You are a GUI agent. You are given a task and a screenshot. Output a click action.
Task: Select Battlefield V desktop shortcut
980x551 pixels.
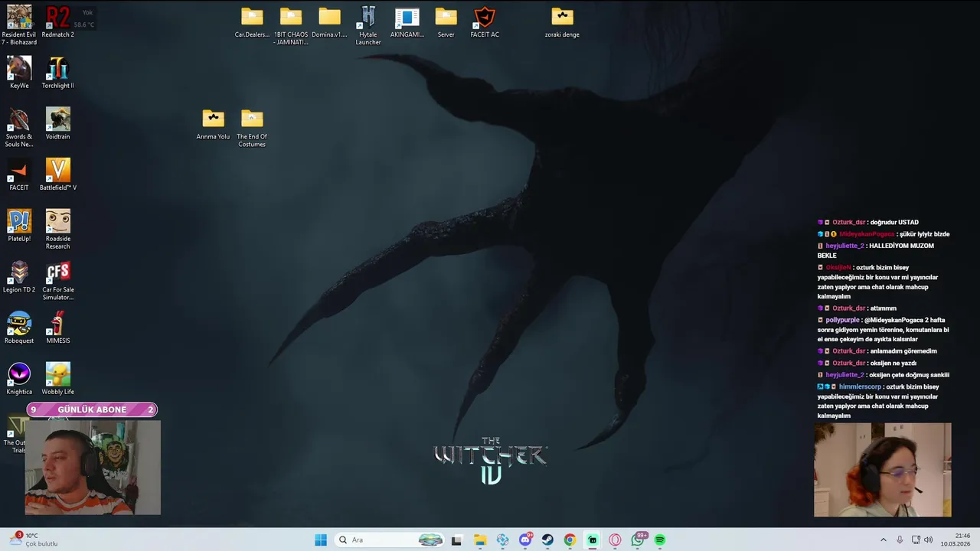pos(58,174)
